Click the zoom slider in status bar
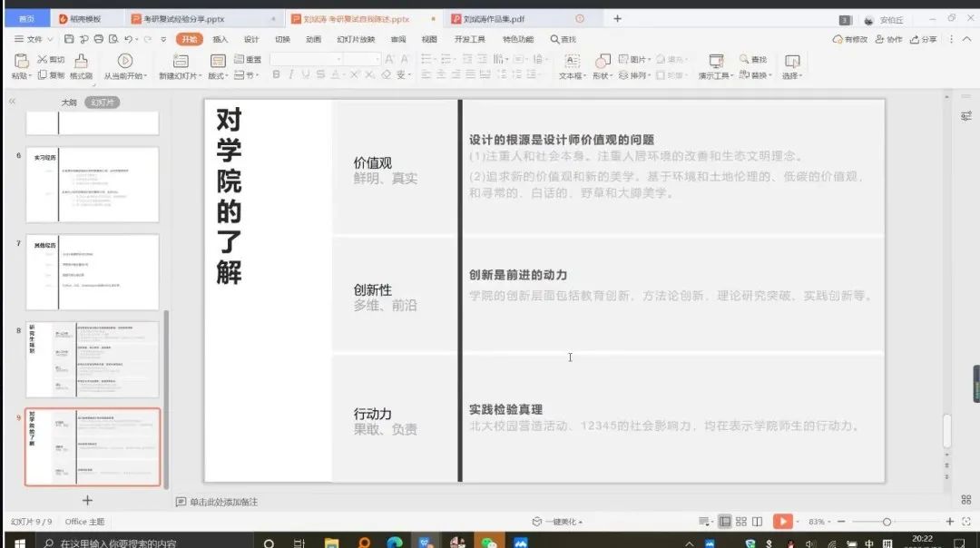The height and width of the screenshot is (548, 980). point(887,522)
